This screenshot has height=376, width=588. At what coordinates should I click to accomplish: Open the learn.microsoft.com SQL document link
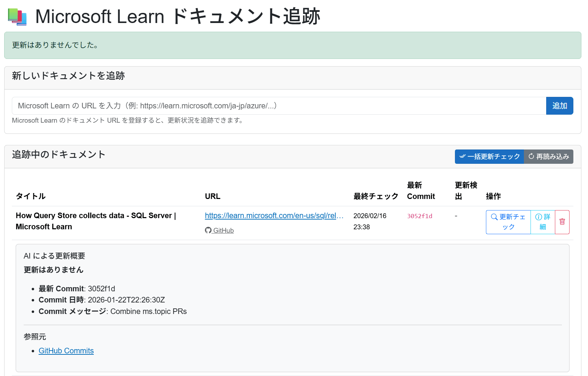[274, 216]
